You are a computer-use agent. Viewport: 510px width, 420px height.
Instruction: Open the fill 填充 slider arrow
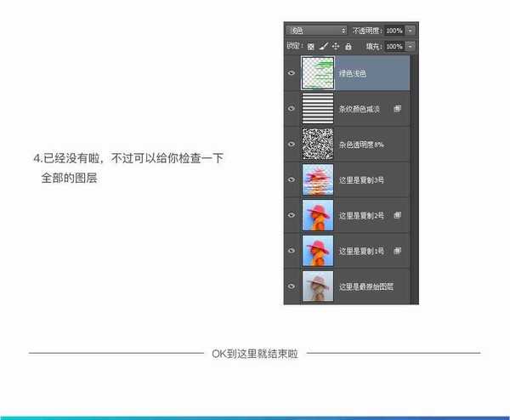pyautogui.click(x=411, y=46)
